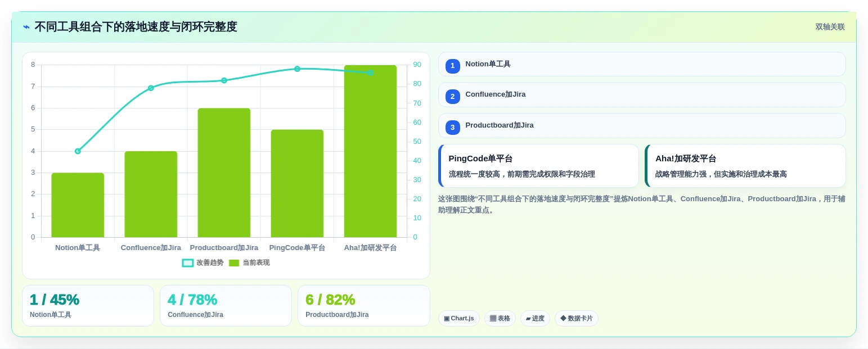Click the Confluence加Jira x-axis label
Image resolution: width=868 pixels, height=349 pixels.
(x=151, y=248)
